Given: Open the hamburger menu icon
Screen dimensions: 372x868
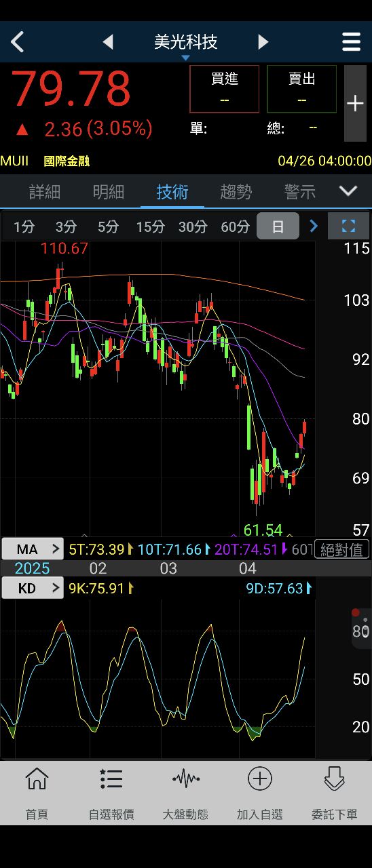Looking at the screenshot, I should [351, 42].
